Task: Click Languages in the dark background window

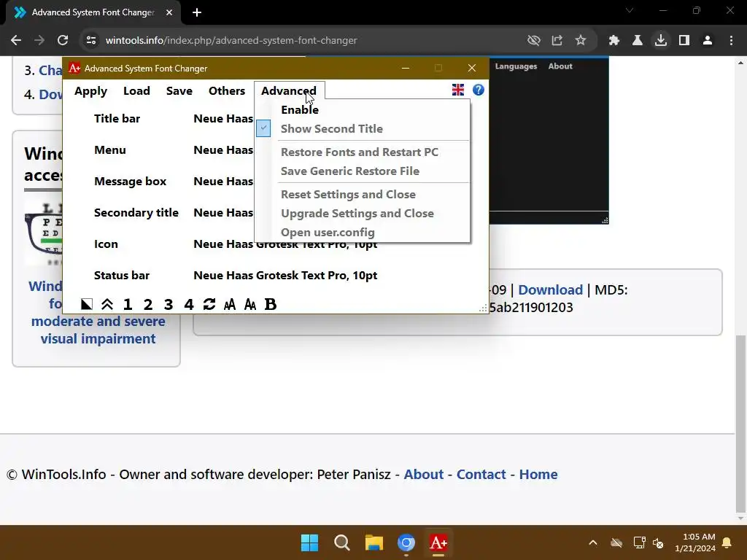Action: 516,66
